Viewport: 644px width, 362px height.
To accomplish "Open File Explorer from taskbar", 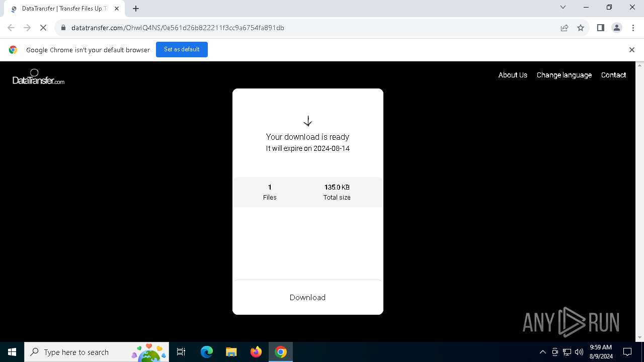I will (231, 352).
